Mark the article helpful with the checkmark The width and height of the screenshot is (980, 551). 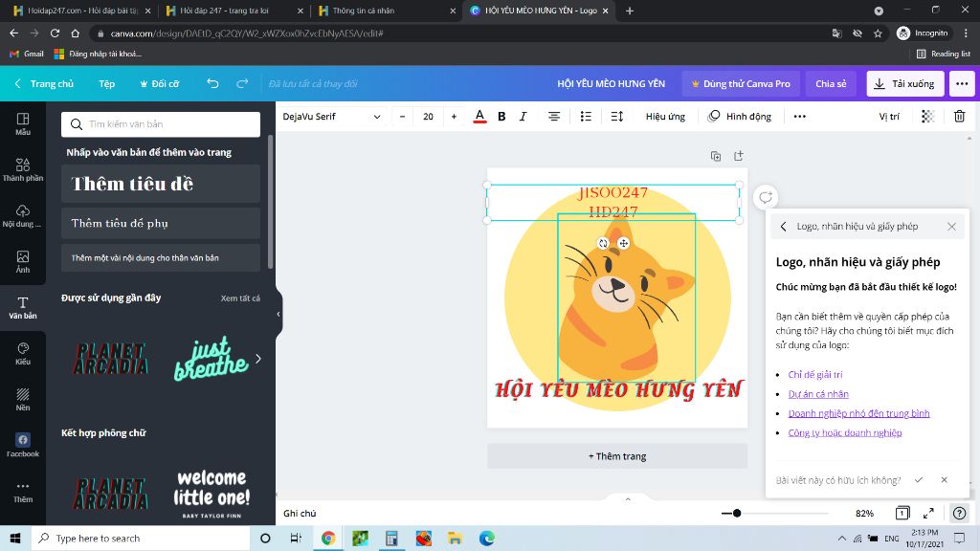pyautogui.click(x=919, y=479)
